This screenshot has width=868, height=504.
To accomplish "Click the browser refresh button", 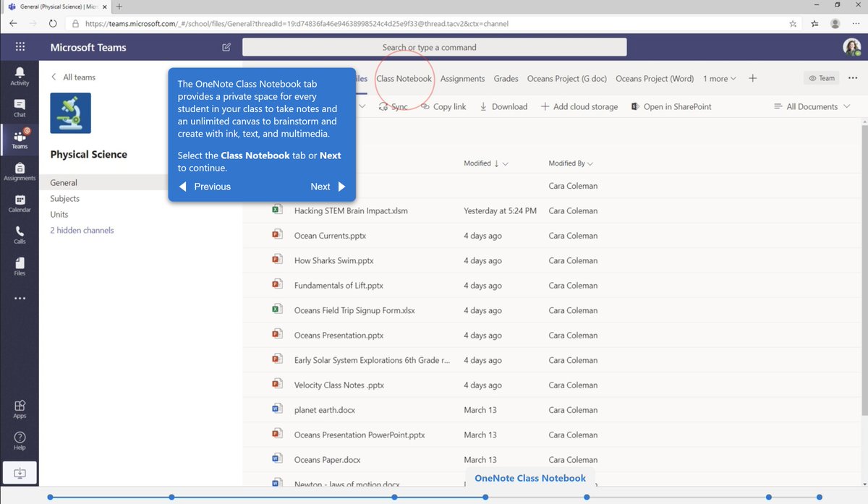I will pos(53,23).
